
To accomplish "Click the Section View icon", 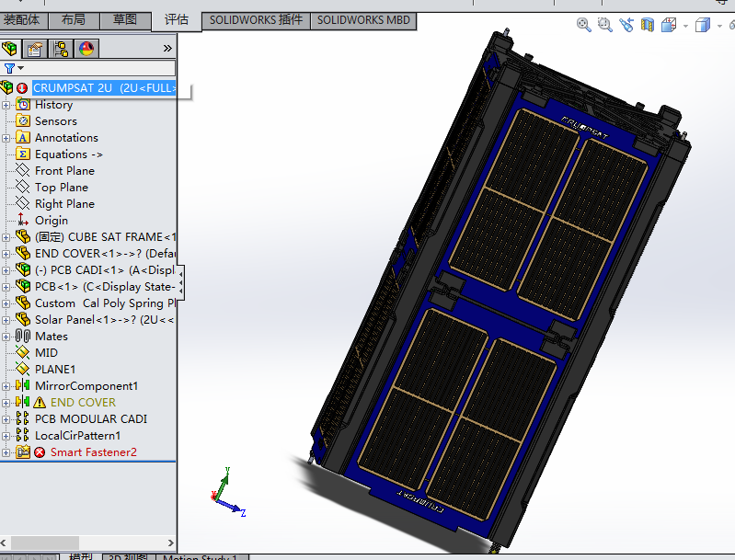I will [x=648, y=25].
